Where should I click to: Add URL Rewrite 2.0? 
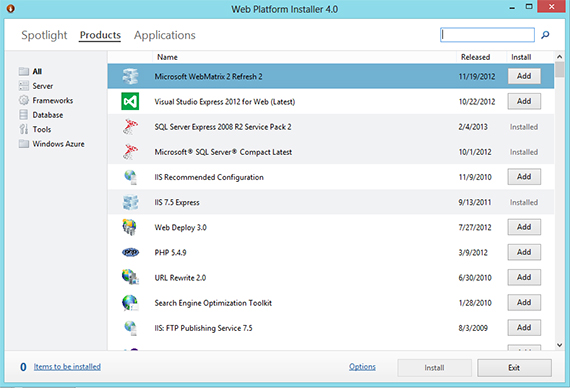click(524, 277)
